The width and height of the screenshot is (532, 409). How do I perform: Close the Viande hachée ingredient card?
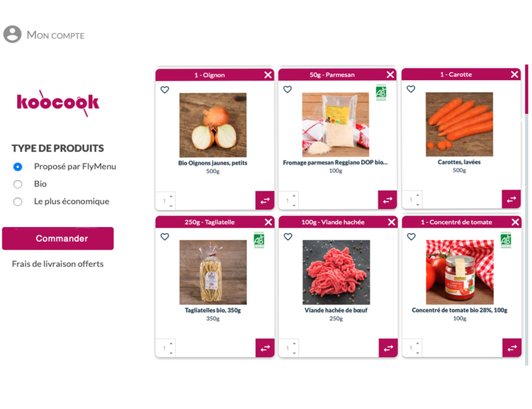point(392,222)
